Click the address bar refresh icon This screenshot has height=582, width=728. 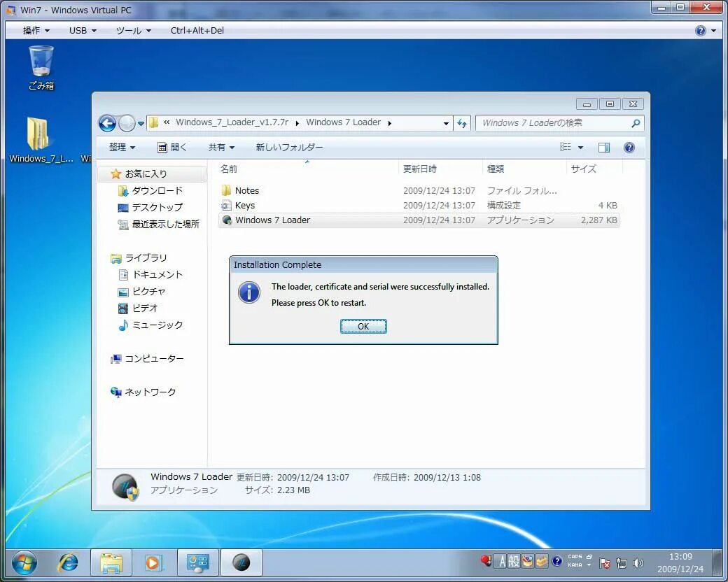coord(462,123)
